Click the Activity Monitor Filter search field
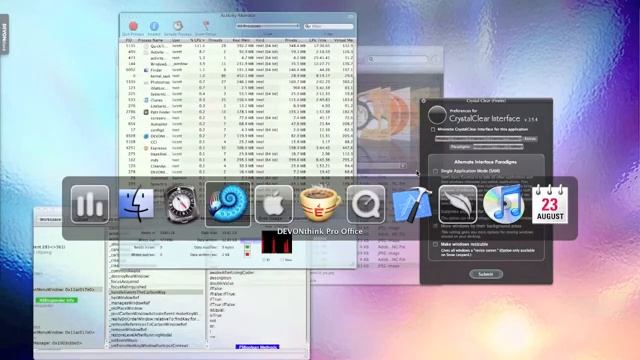This screenshot has width=640, height=360. [329, 26]
